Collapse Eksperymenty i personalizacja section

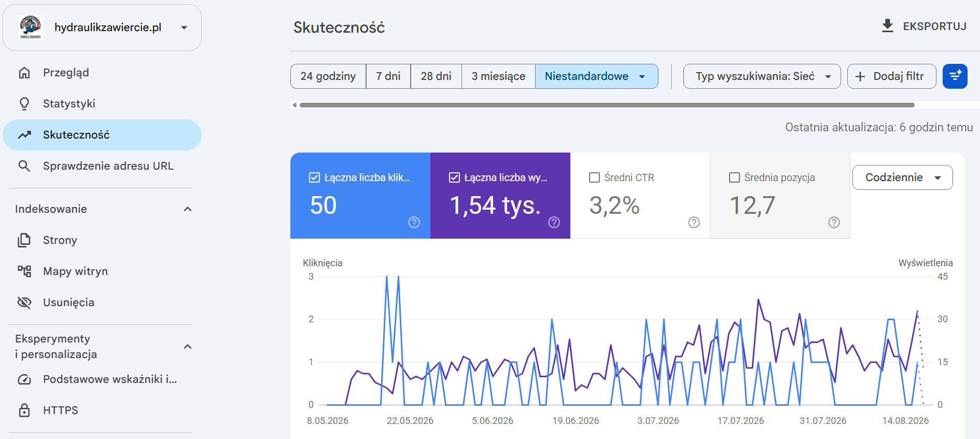[x=188, y=347]
